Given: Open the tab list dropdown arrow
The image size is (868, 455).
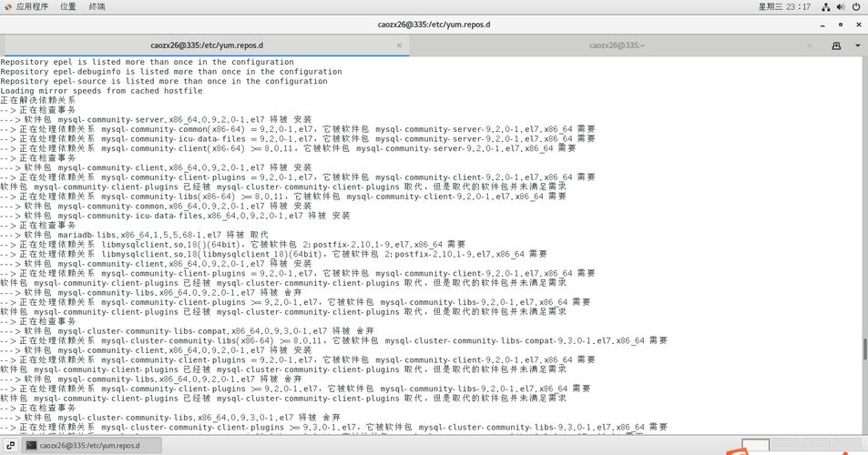Looking at the screenshot, I should click(x=857, y=45).
